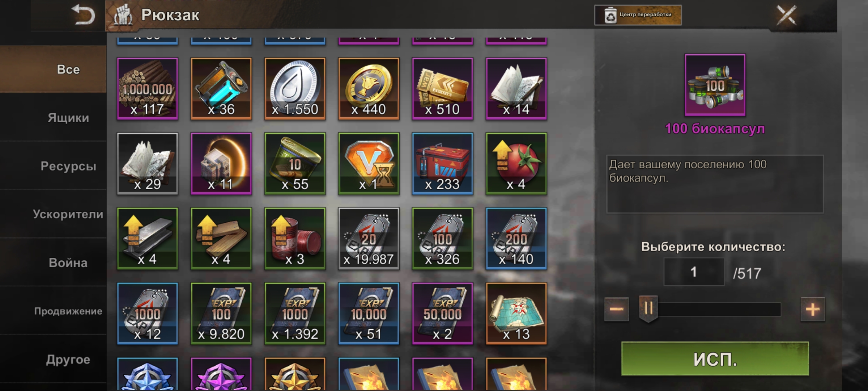The height and width of the screenshot is (391, 868).
Task: Select the 20 EXP dog tag
Action: [369, 239]
